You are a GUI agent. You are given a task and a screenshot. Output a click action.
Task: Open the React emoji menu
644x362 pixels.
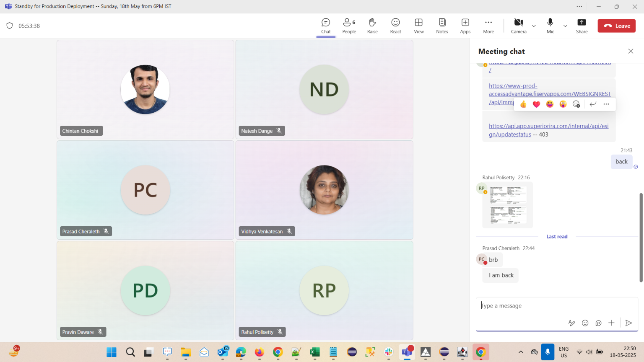(395, 26)
